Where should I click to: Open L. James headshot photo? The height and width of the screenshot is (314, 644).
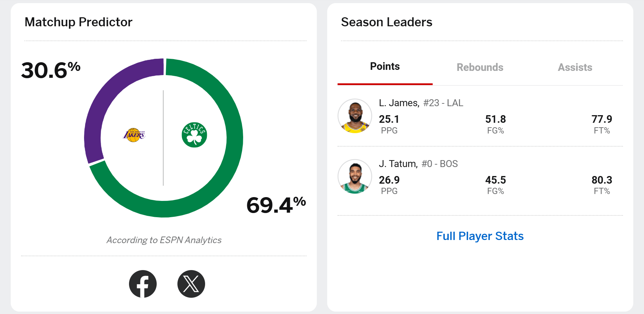(x=355, y=116)
